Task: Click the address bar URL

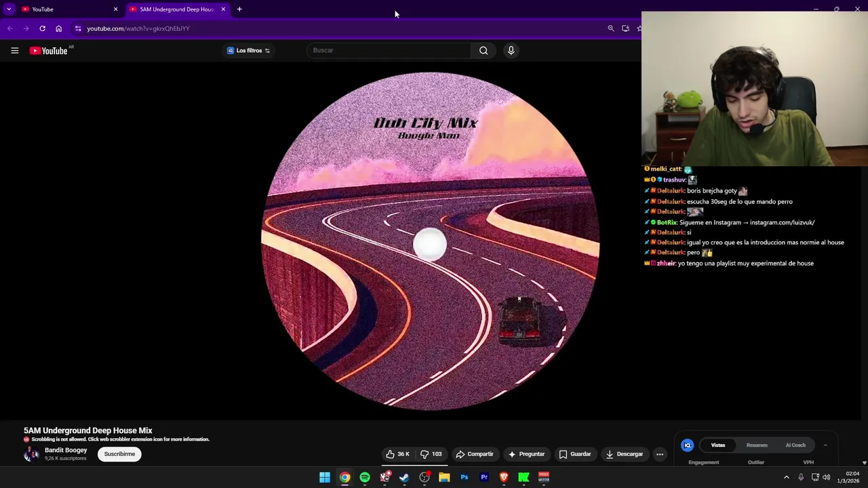Action: pyautogui.click(x=138, y=28)
